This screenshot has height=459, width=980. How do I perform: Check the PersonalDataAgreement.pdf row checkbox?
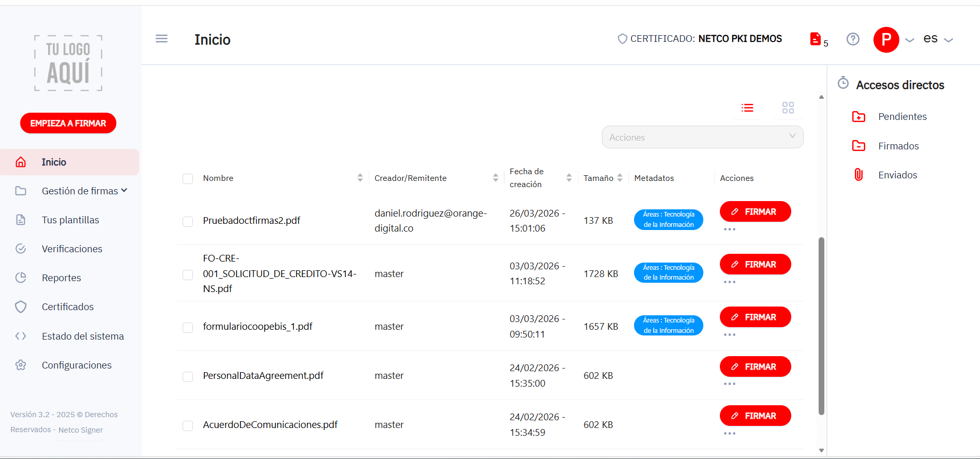pyautogui.click(x=188, y=376)
